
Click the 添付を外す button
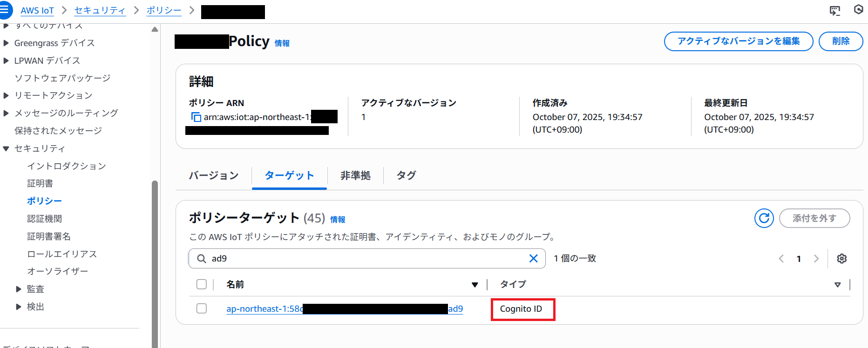814,218
